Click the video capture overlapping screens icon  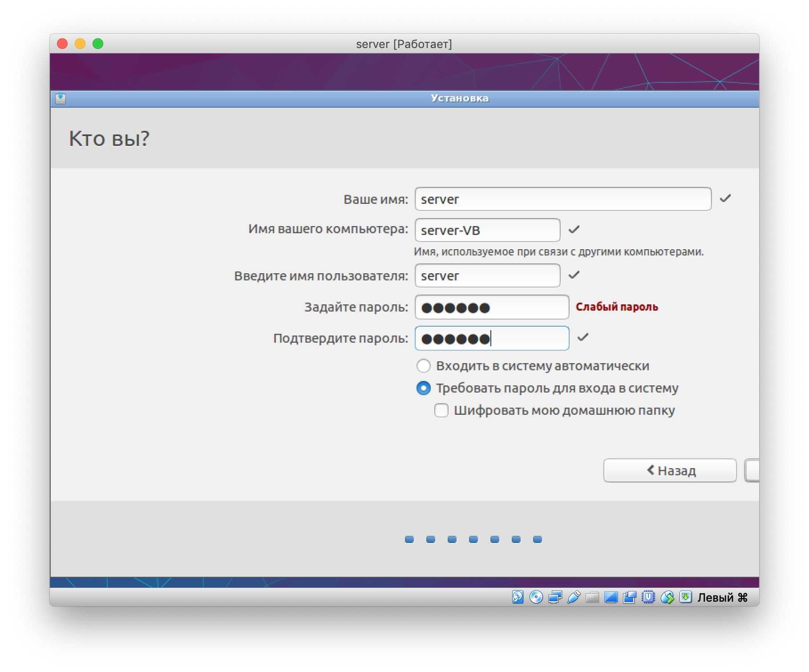click(x=630, y=597)
